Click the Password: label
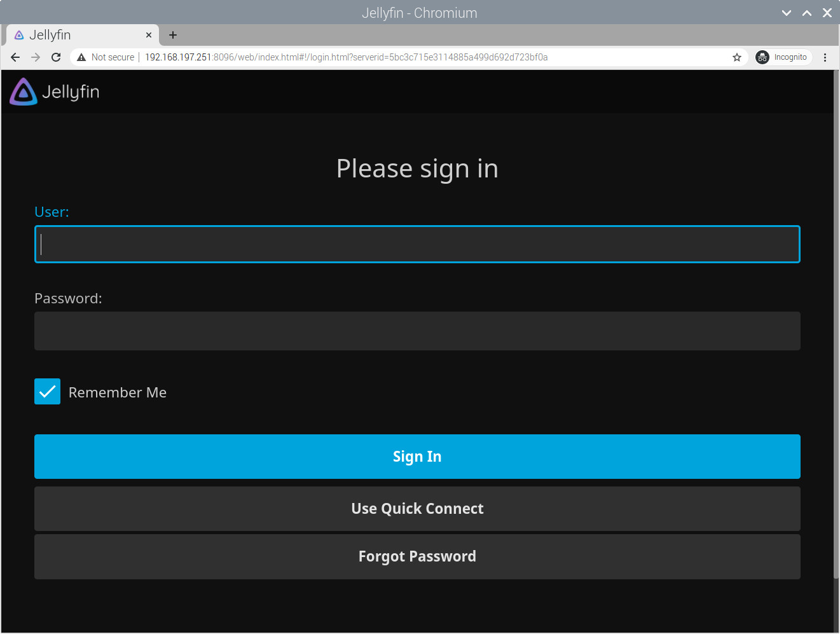 tap(68, 298)
